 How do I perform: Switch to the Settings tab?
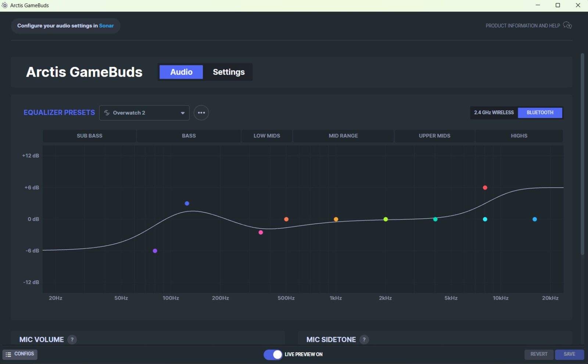[x=229, y=72]
